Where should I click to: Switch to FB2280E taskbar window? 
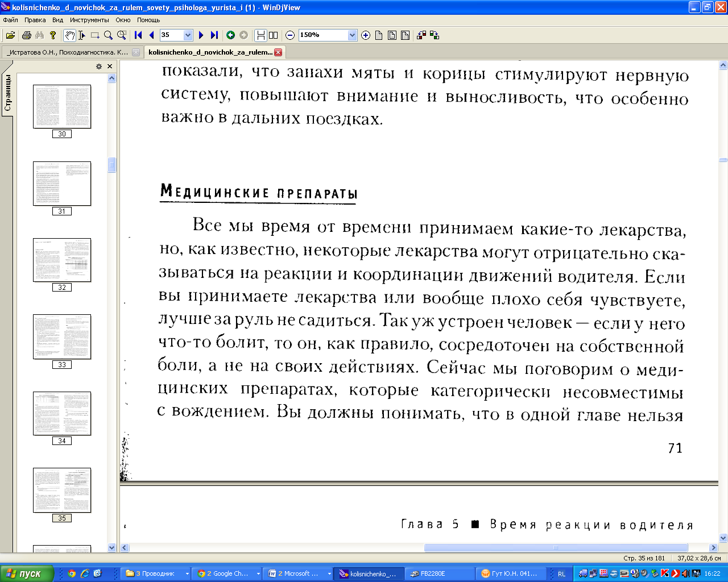point(440,573)
